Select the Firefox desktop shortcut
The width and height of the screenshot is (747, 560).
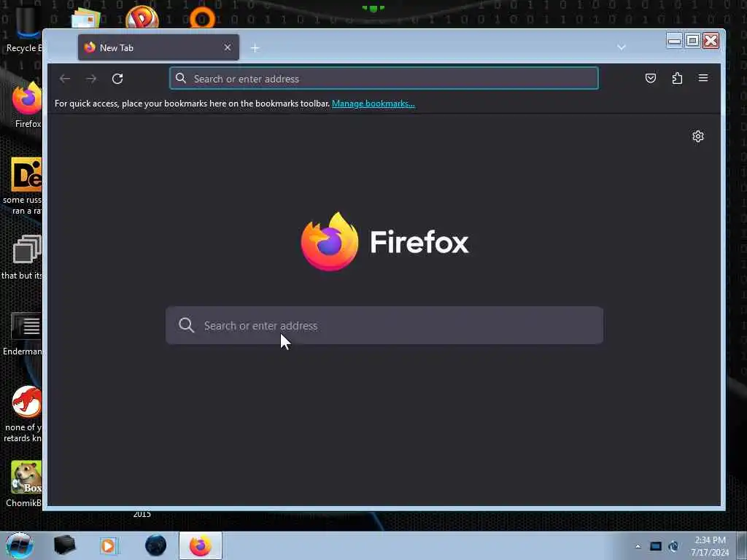27,105
